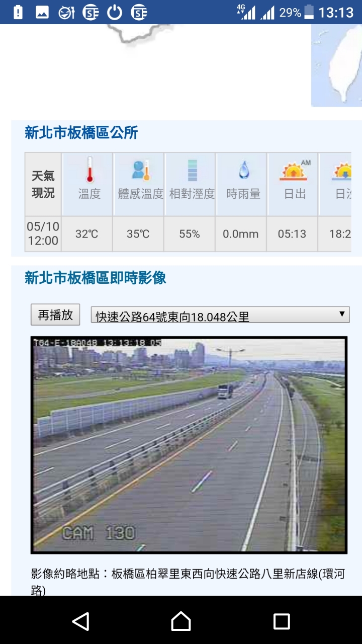This screenshot has width=362, height=644.
Task: Tap the power icon in status bar
Action: pos(115,12)
